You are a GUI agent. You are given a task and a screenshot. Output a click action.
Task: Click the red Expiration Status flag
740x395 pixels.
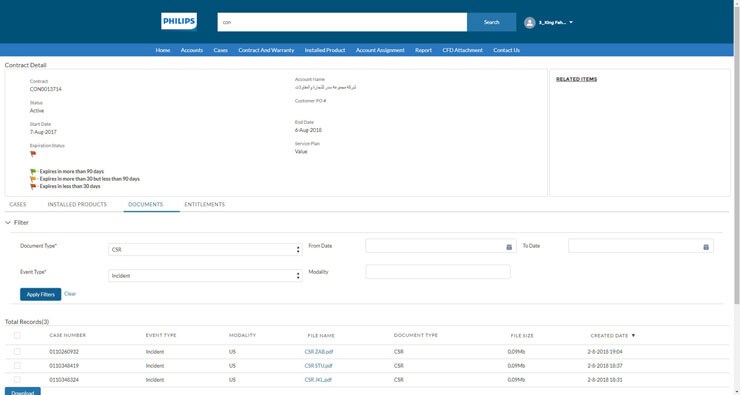tap(33, 154)
